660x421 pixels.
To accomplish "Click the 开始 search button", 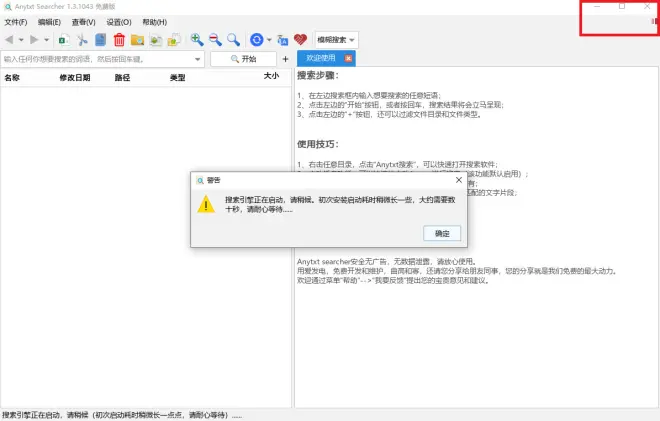I will [243, 59].
